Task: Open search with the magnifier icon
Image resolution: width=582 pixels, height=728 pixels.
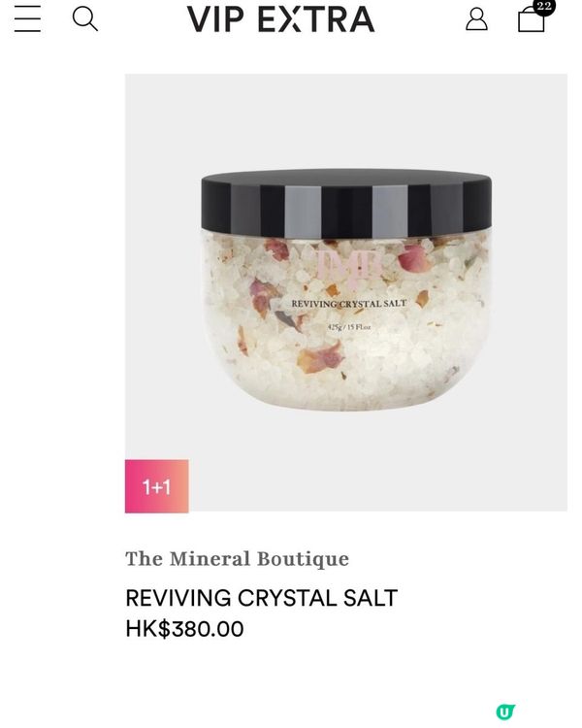Action: (x=85, y=19)
